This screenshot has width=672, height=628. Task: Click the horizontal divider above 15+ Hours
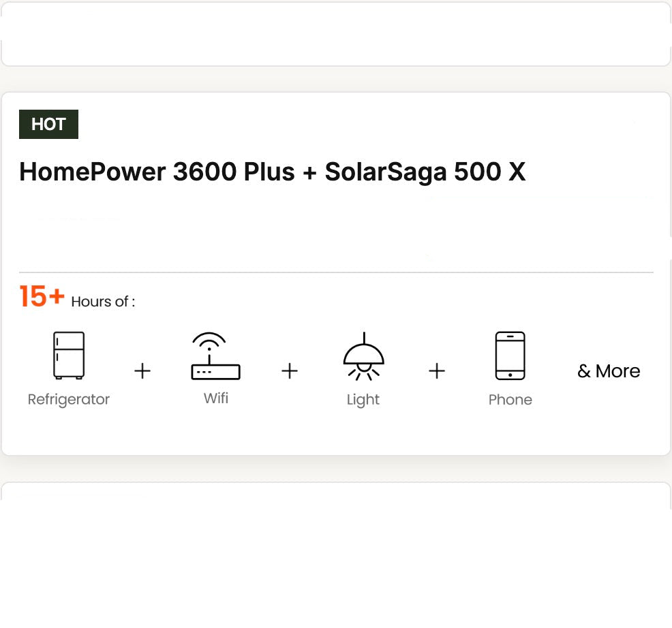[336, 272]
